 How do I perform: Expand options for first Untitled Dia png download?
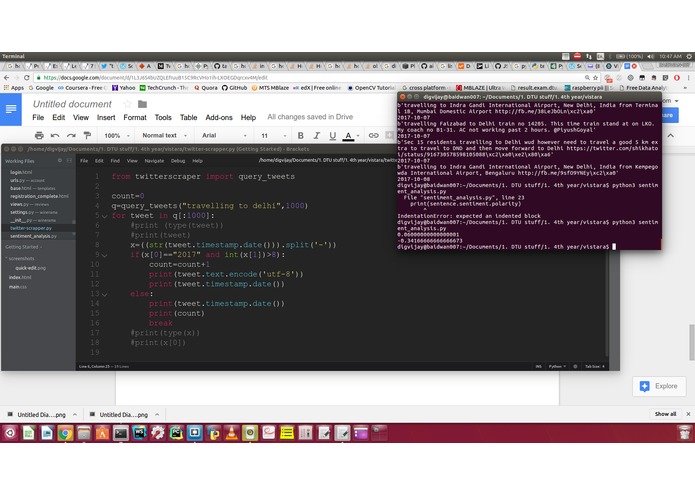[x=75, y=415]
